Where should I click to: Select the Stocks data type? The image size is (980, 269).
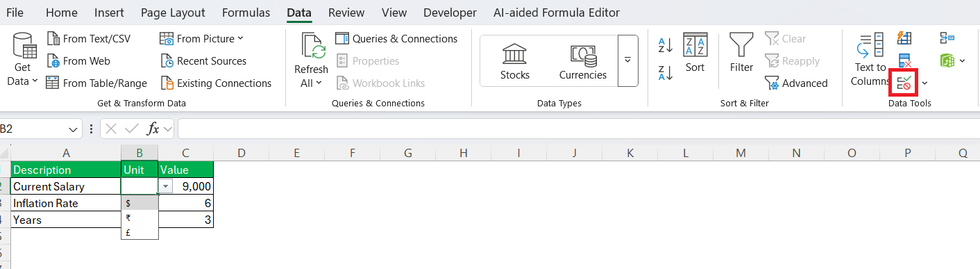coord(515,61)
